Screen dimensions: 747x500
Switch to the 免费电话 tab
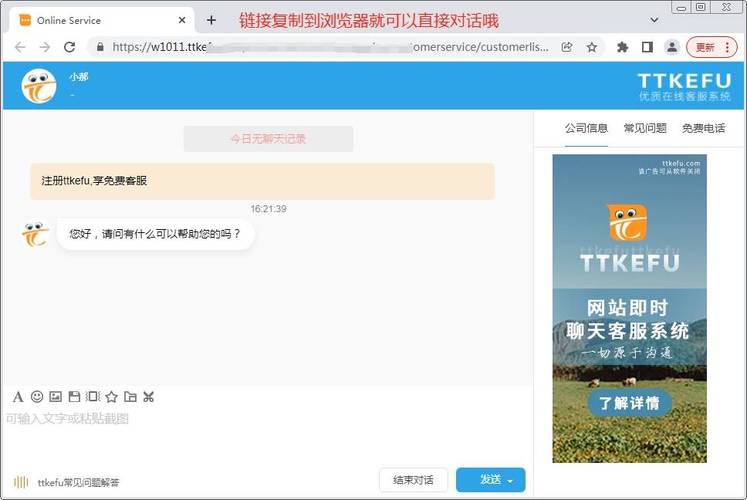pyautogui.click(x=703, y=128)
